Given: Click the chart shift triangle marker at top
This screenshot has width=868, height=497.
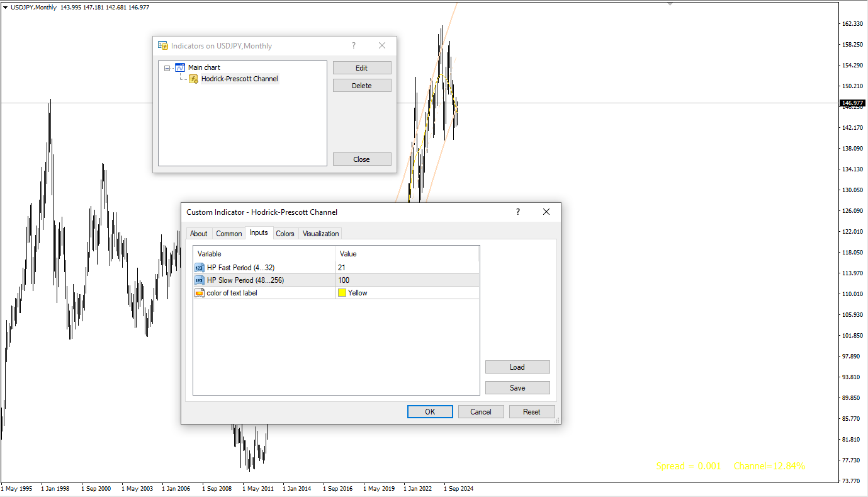Looking at the screenshot, I should 670,4.
